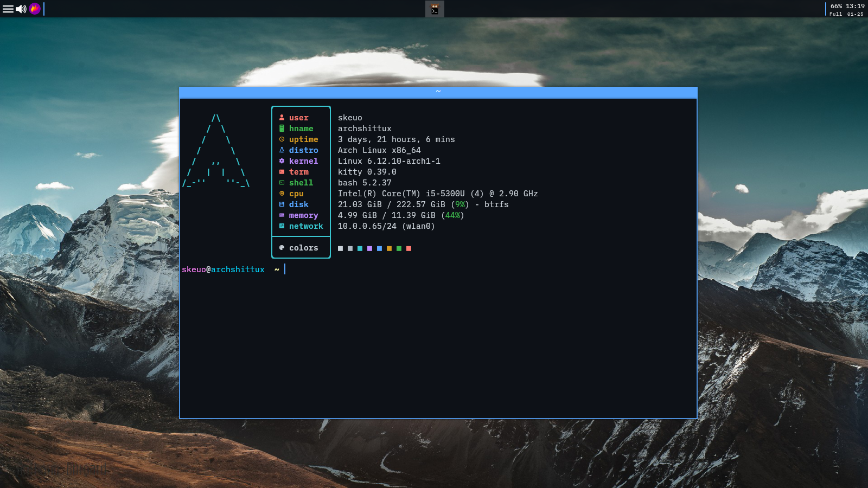Screen dimensions: 868x488
Task: Click the 'disk' label
Action: (x=298, y=204)
